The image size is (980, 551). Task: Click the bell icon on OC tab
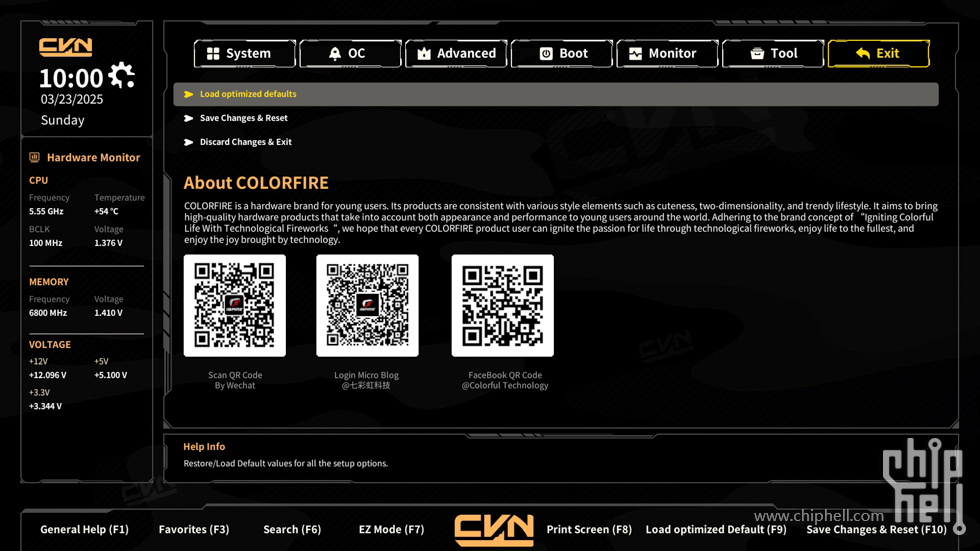tap(335, 54)
